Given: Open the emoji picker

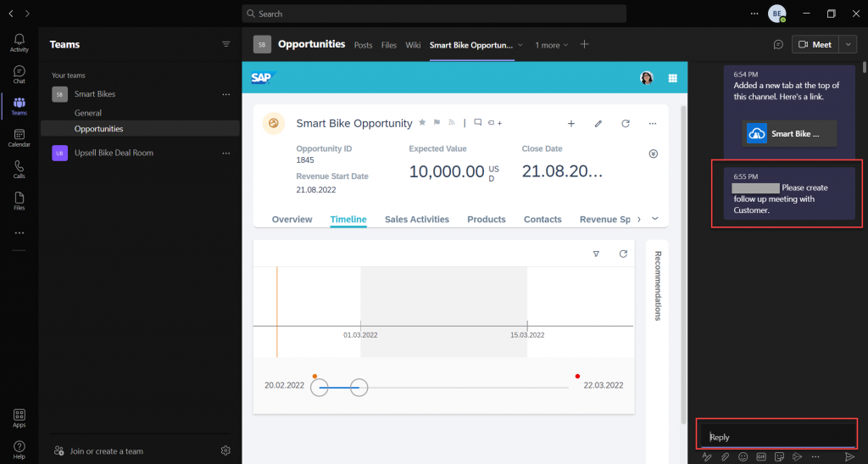Looking at the screenshot, I should coord(743,457).
